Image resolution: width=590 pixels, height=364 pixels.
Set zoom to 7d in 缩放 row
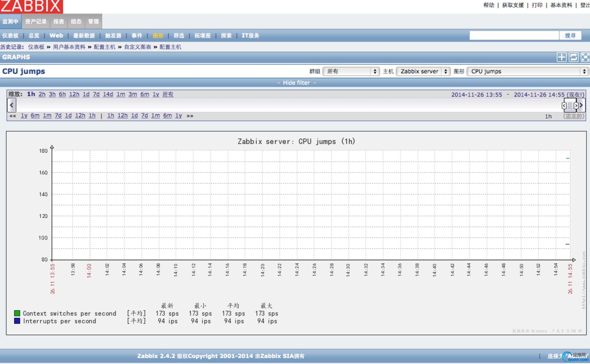click(96, 94)
